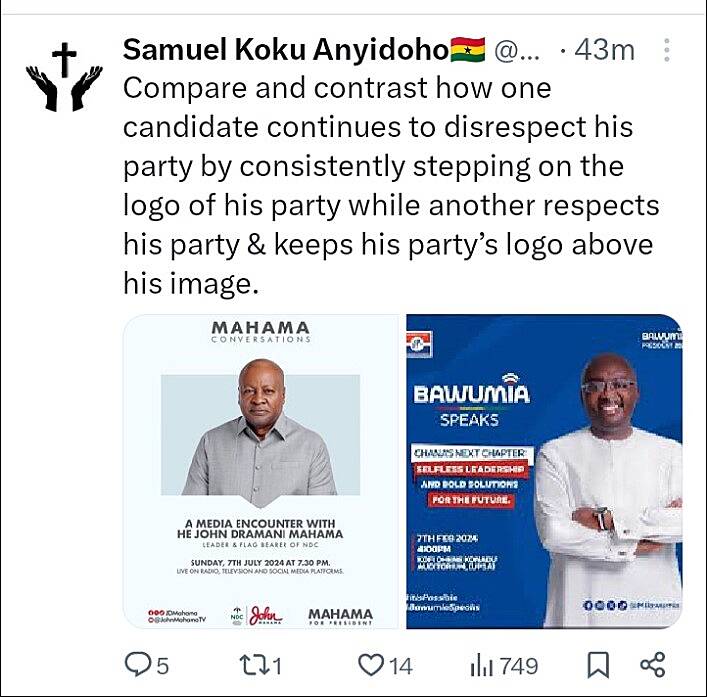Screen dimensions: 707x697
Task: Click the 749 views count
Action: point(520,665)
